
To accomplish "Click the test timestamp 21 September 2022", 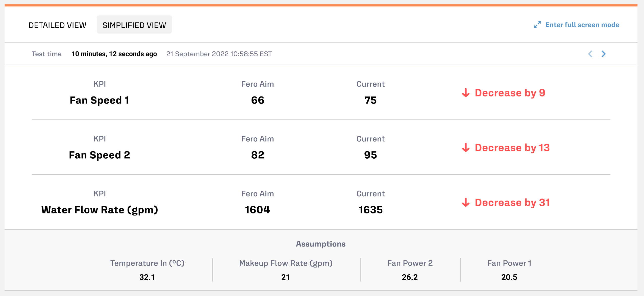I will (x=219, y=54).
